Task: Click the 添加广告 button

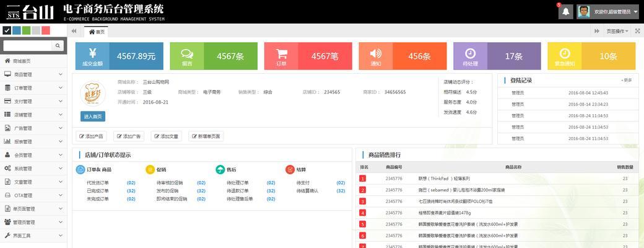Action: pos(129,136)
